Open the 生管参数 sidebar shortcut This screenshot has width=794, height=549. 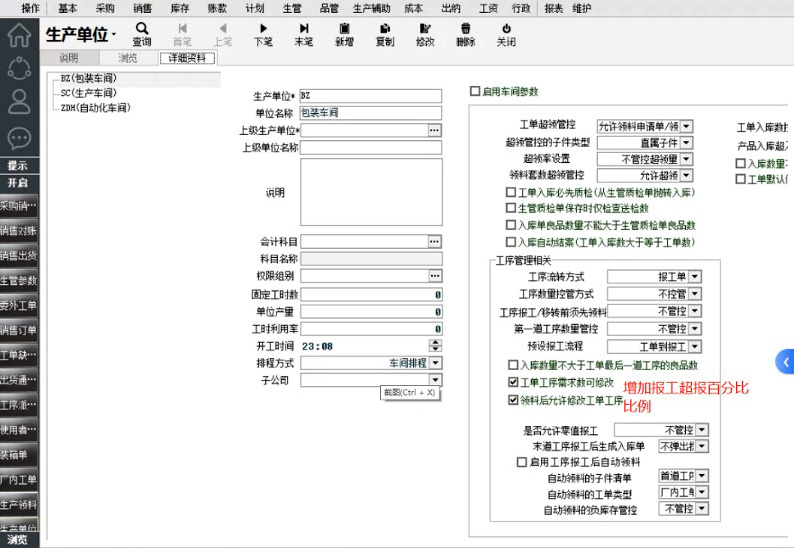click(x=19, y=280)
